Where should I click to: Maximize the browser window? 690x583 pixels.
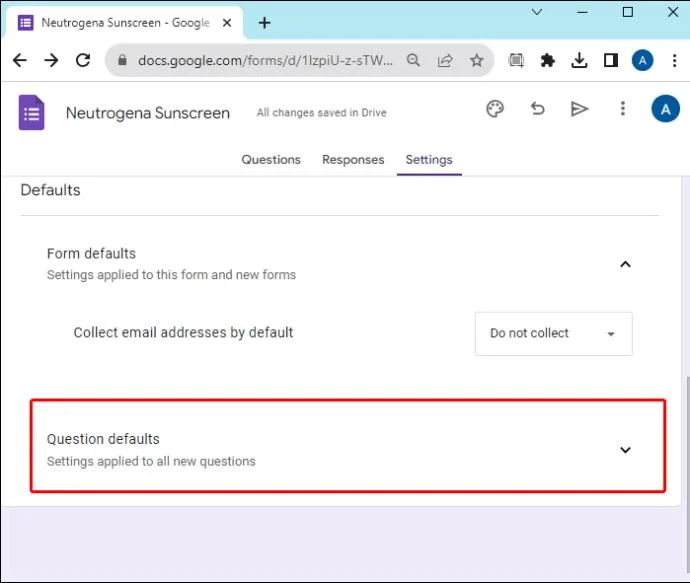(x=628, y=12)
